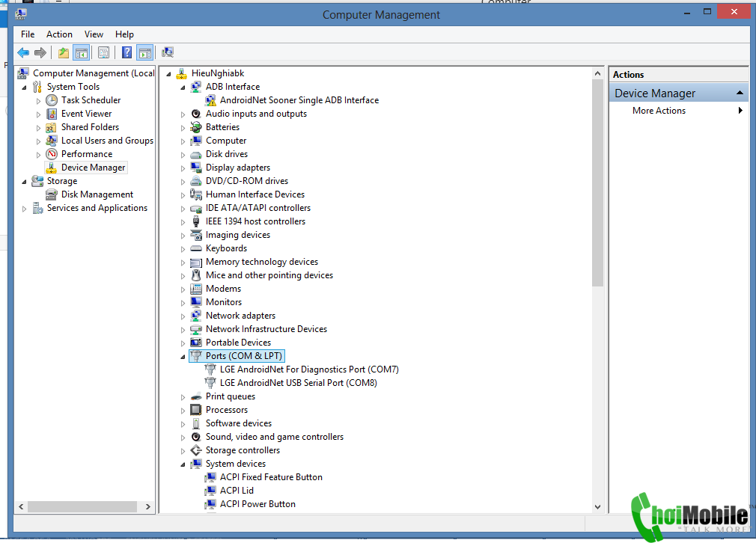Viewport: 756px width, 543px height.
Task: Expand the Network adapters node
Action: pos(183,316)
